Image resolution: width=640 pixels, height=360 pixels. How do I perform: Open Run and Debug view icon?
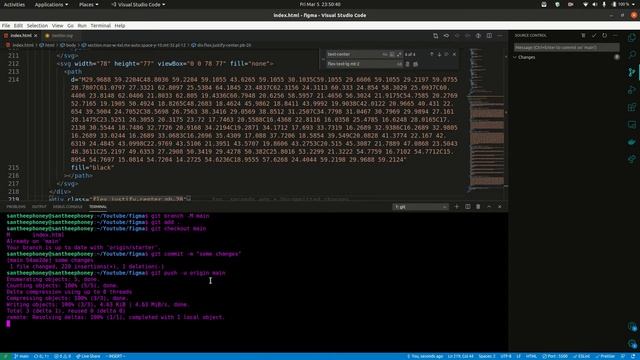pos(632,89)
